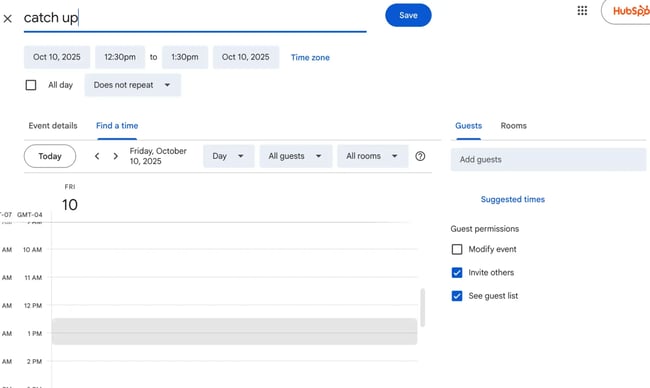This screenshot has width=650, height=388.
Task: Pick the end date Oct 10, 2025
Action: pos(246,57)
